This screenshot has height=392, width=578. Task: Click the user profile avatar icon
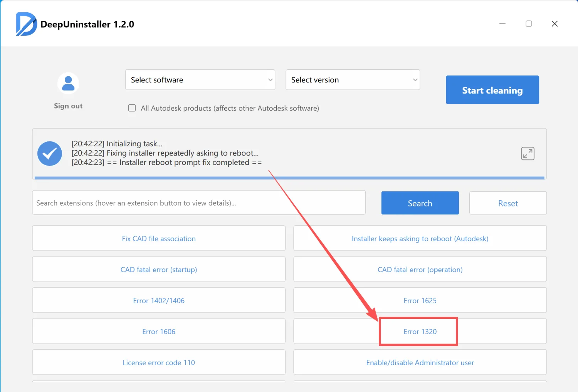click(x=68, y=83)
